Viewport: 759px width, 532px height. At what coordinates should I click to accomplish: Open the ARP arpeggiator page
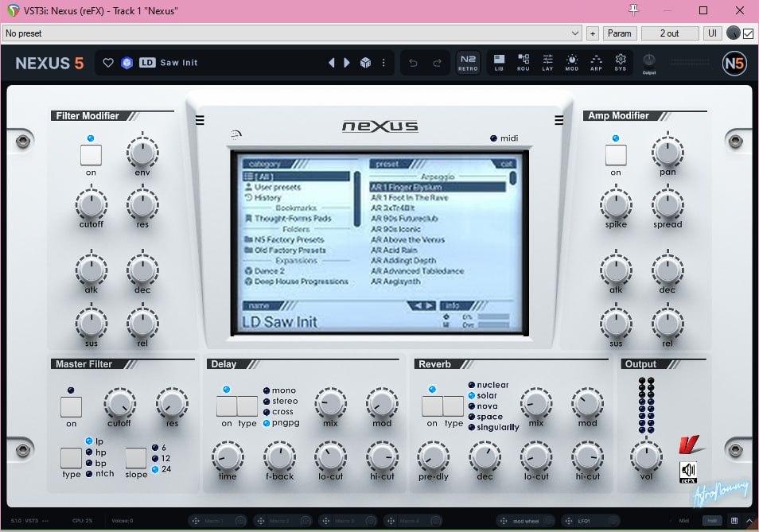pos(596,63)
